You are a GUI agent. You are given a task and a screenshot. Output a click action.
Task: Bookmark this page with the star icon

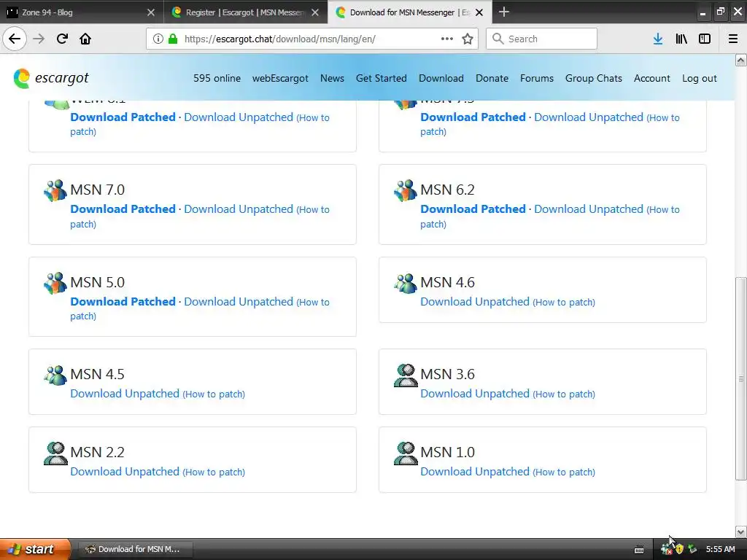pos(468,39)
